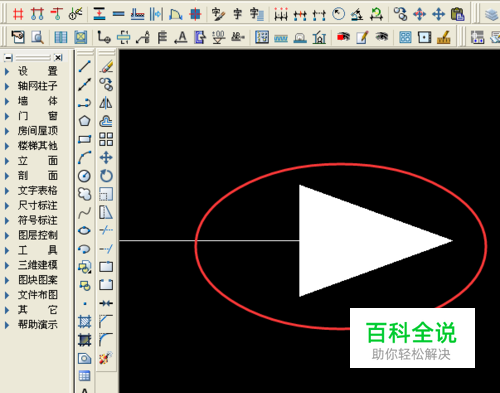Select the Polygon tool

(85, 121)
